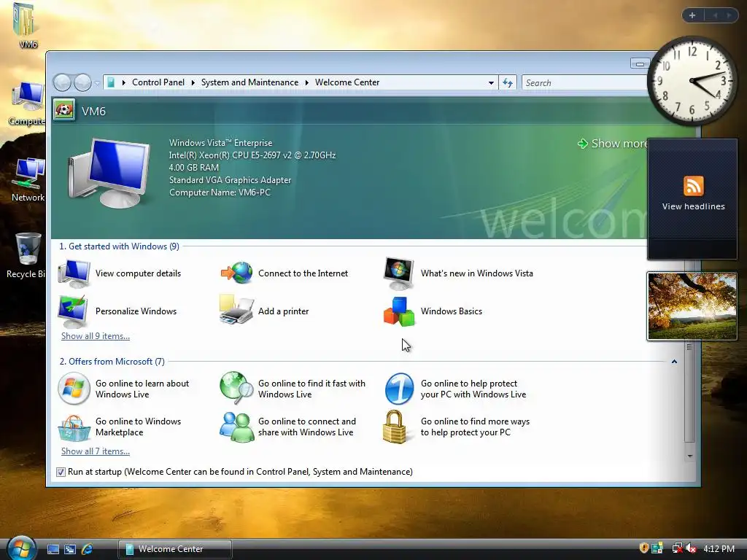Click the muted volume tray icon
This screenshot has height=560, width=747.
pyautogui.click(x=692, y=548)
